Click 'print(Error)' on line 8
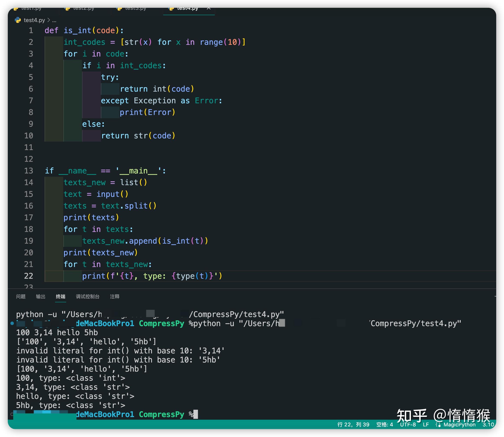This screenshot has height=437, width=504. pyautogui.click(x=147, y=112)
